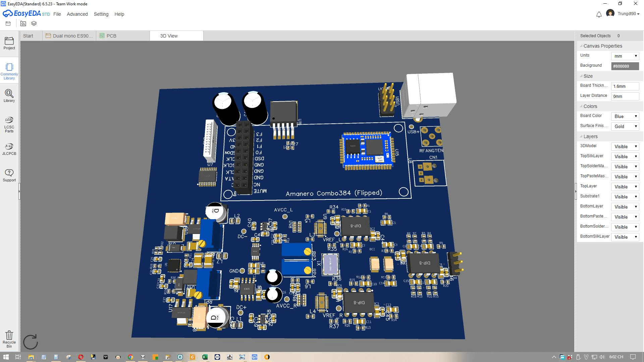Open the Library search icon

tap(9, 96)
